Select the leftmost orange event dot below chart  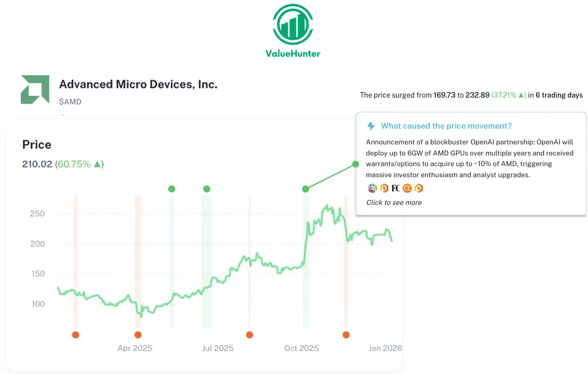(x=75, y=335)
